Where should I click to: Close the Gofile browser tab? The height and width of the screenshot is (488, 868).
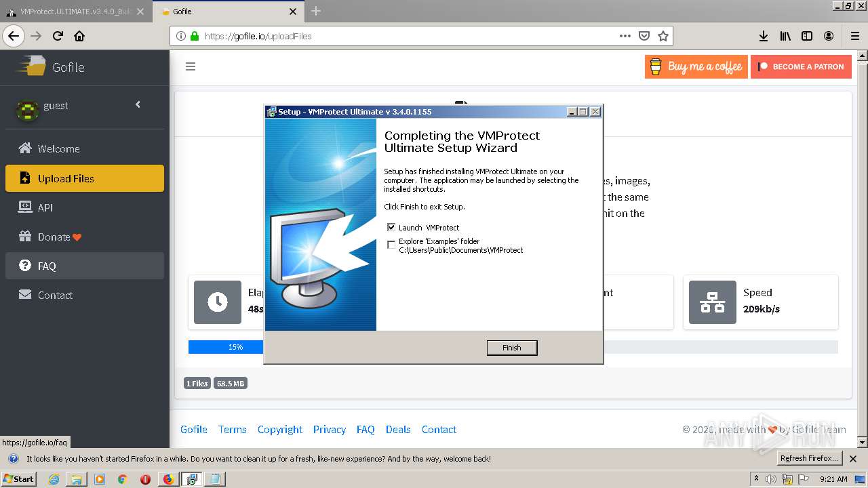coord(293,12)
